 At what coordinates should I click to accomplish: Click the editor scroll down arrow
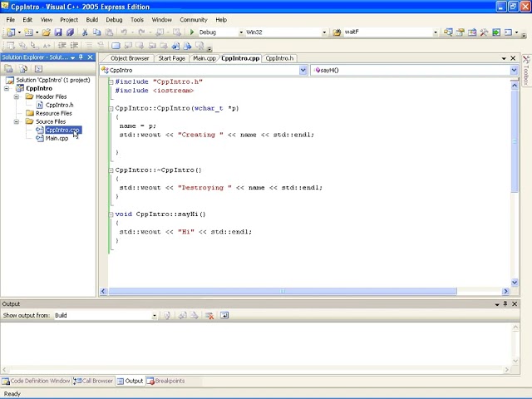[515, 283]
